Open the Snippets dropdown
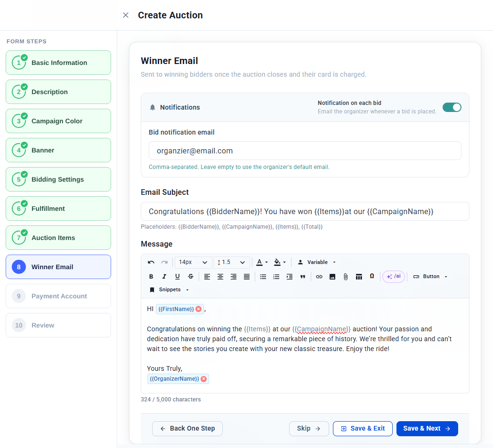The height and width of the screenshot is (448, 493). 169,290
